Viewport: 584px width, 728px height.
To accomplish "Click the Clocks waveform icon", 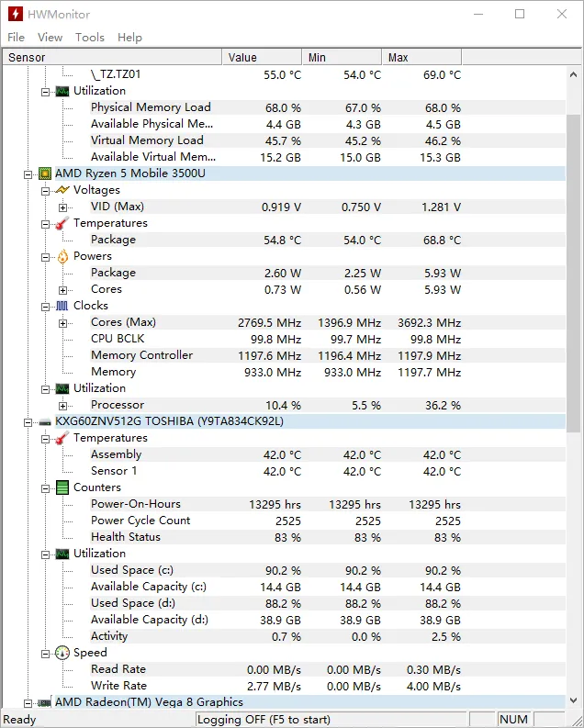I will point(62,306).
